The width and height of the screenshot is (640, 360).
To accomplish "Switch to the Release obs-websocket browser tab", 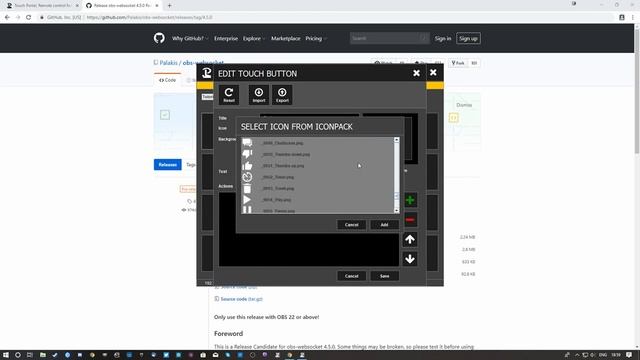I will click(122, 6).
